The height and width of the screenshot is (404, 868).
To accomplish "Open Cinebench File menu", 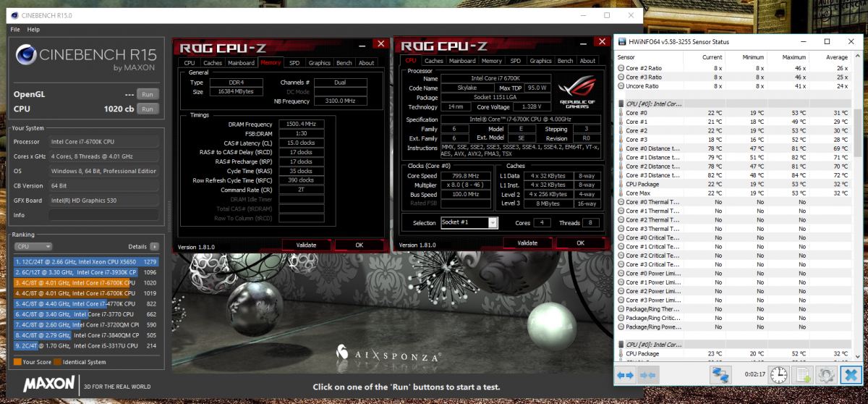I will [x=15, y=30].
